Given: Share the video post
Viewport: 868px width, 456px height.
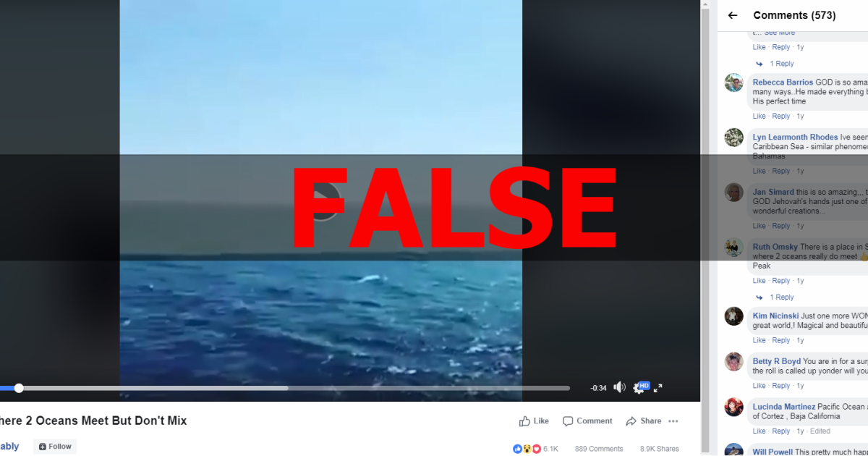Looking at the screenshot, I should 644,421.
